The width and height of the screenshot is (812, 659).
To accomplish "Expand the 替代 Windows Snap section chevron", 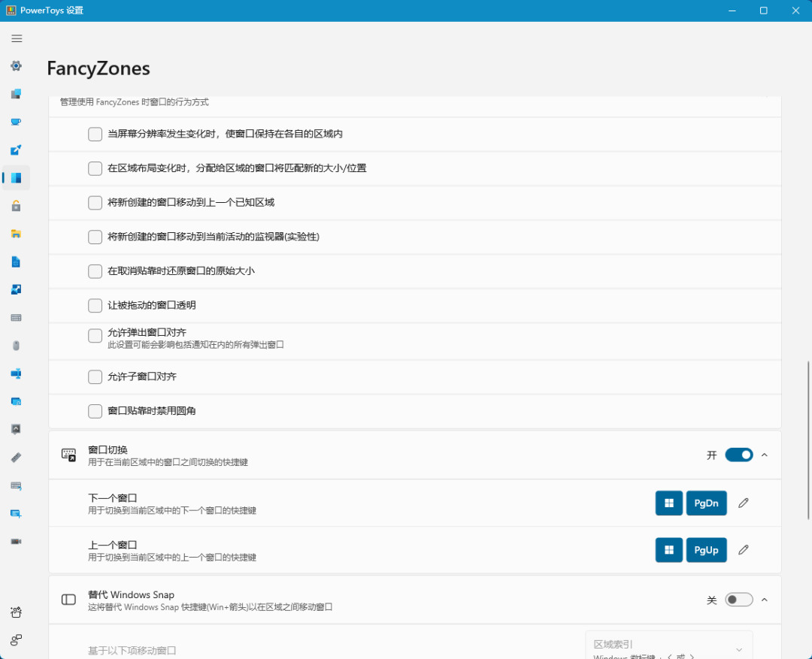I will pyautogui.click(x=764, y=599).
